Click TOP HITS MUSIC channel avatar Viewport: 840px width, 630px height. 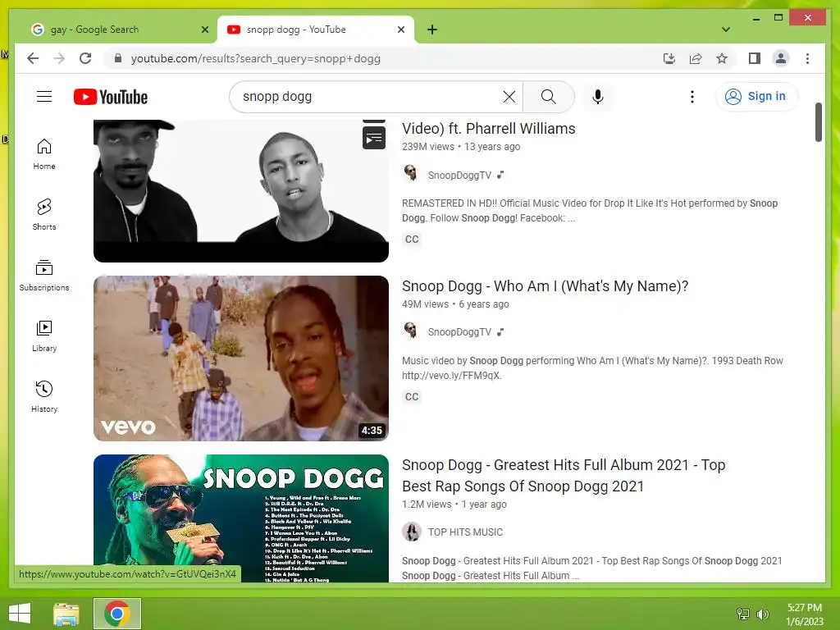[x=412, y=532]
